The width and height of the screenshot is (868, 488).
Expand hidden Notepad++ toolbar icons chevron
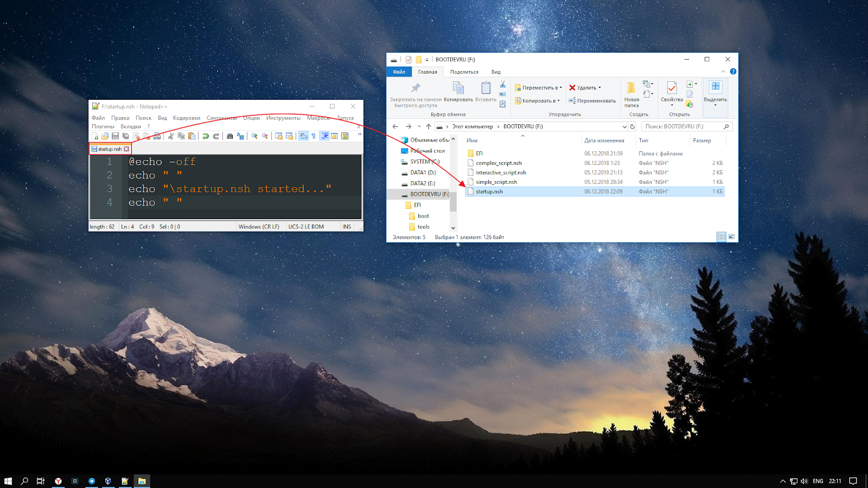coord(359,134)
